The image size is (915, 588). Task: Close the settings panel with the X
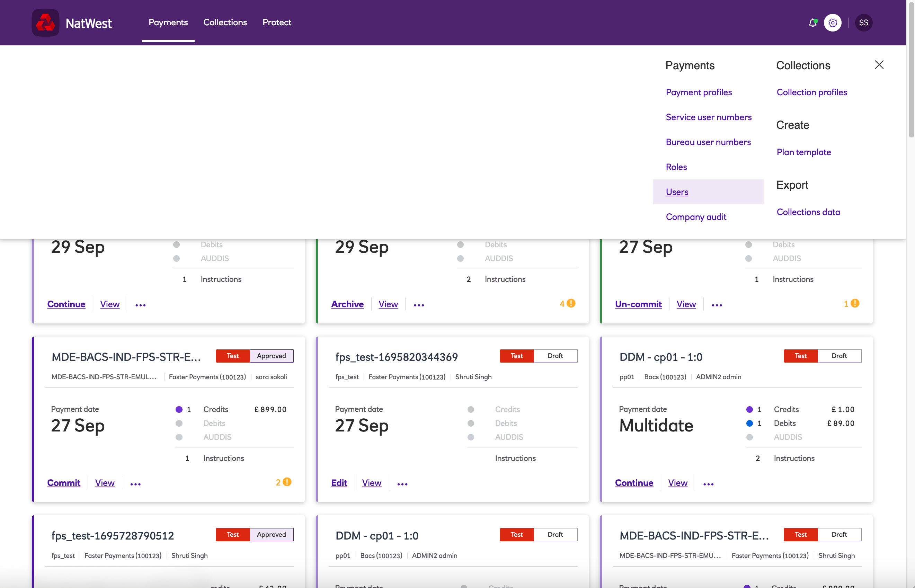coord(879,64)
